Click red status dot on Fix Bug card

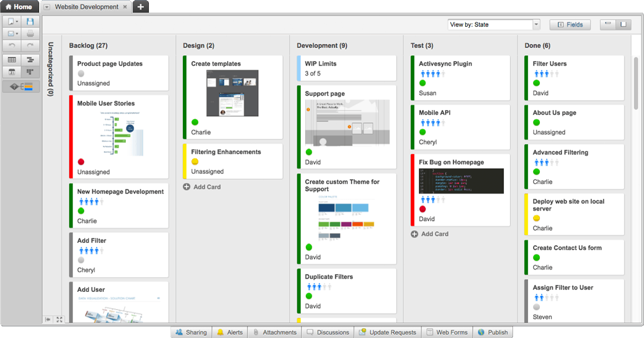pyautogui.click(x=423, y=209)
